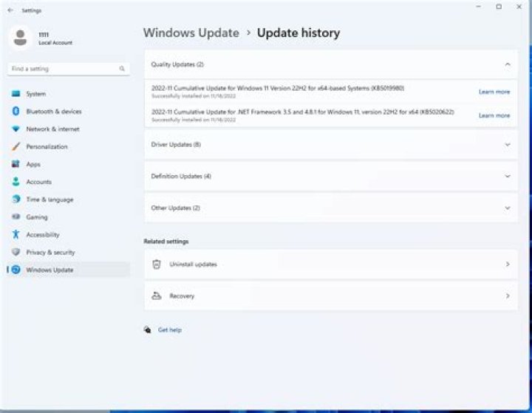Open Uninstall updates page
Image resolution: width=532 pixels, height=413 pixels.
tap(329, 264)
